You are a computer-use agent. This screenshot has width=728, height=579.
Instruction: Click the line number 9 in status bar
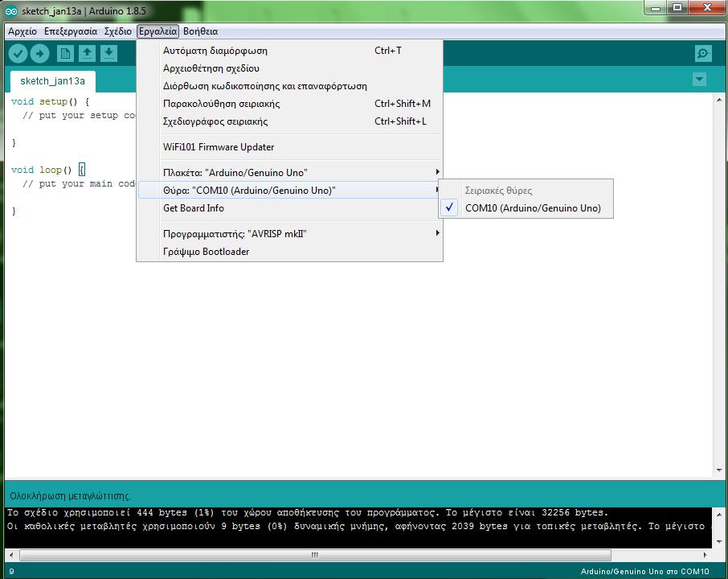point(11,572)
